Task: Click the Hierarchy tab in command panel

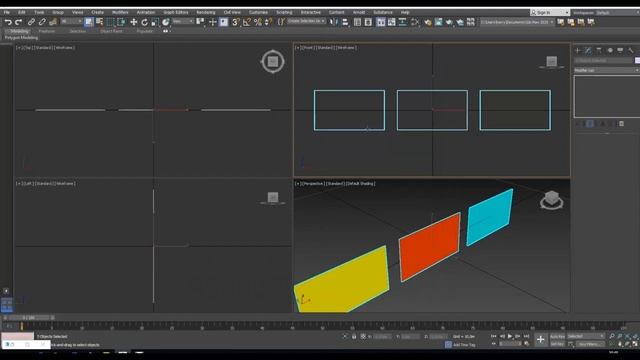Action: click(x=599, y=50)
